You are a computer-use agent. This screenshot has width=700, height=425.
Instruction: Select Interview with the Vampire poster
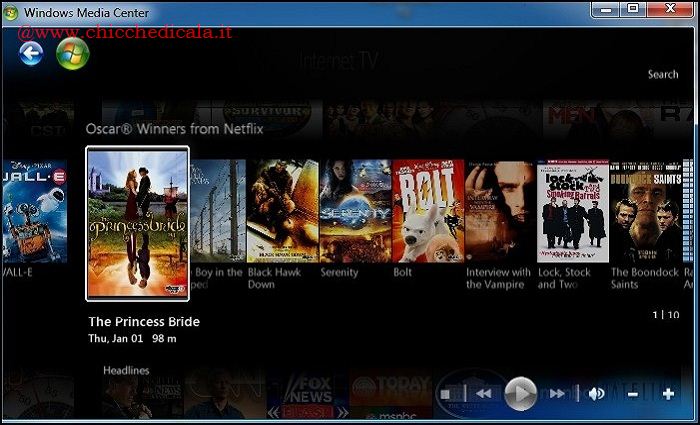(499, 212)
